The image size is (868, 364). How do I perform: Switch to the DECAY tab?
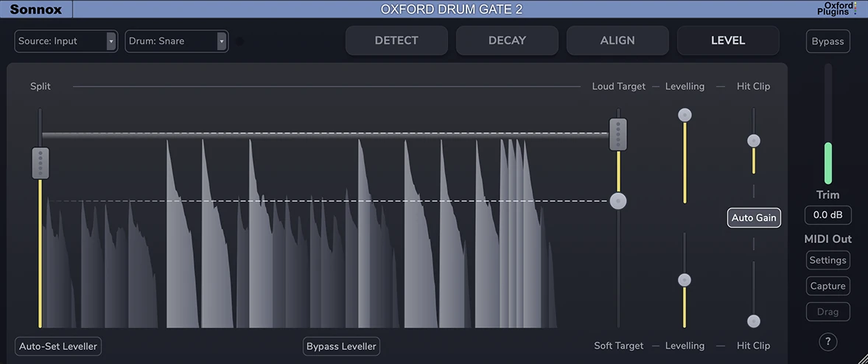[x=507, y=41]
